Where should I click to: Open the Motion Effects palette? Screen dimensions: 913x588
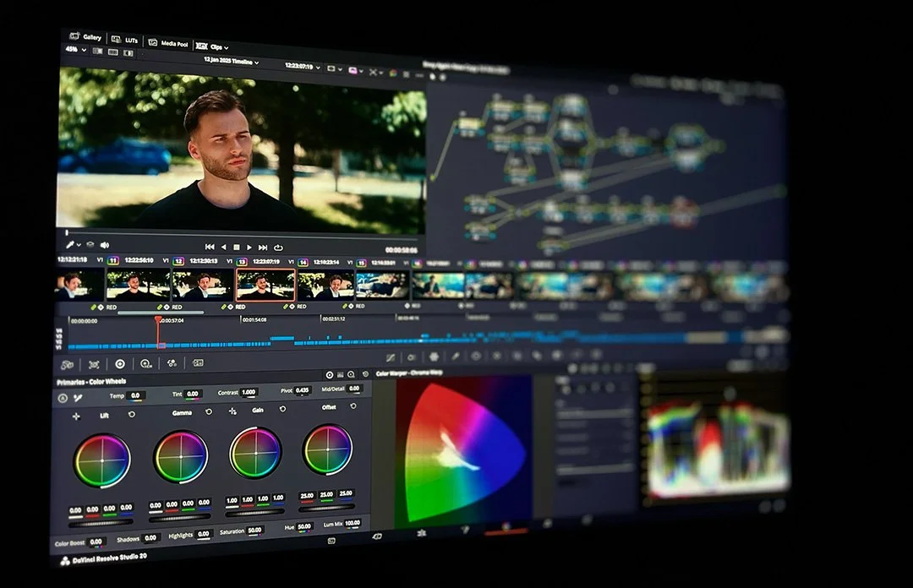[198, 362]
